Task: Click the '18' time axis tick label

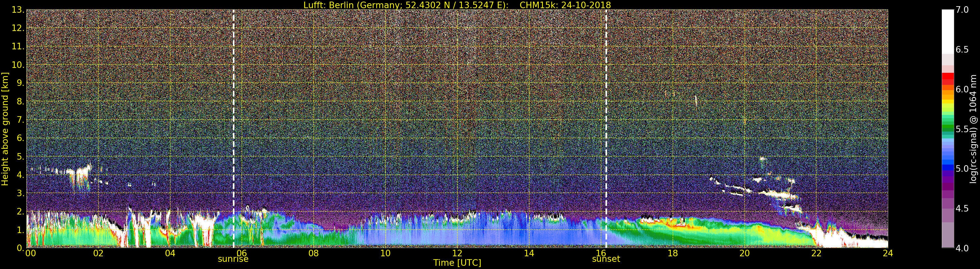Action: pos(673,253)
